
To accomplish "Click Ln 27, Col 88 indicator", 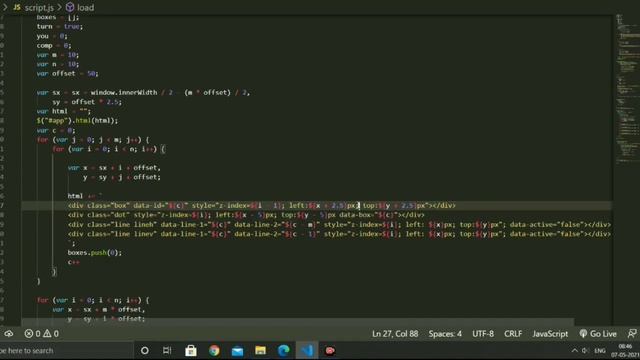I will pos(395,334).
